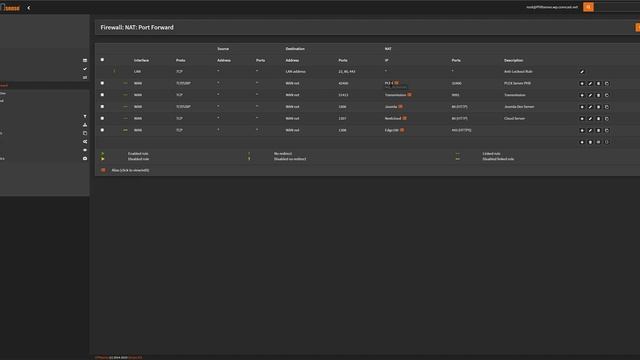Open the Transmission alias via its orange icon
This screenshot has height=360, width=640.
pyautogui.click(x=409, y=95)
